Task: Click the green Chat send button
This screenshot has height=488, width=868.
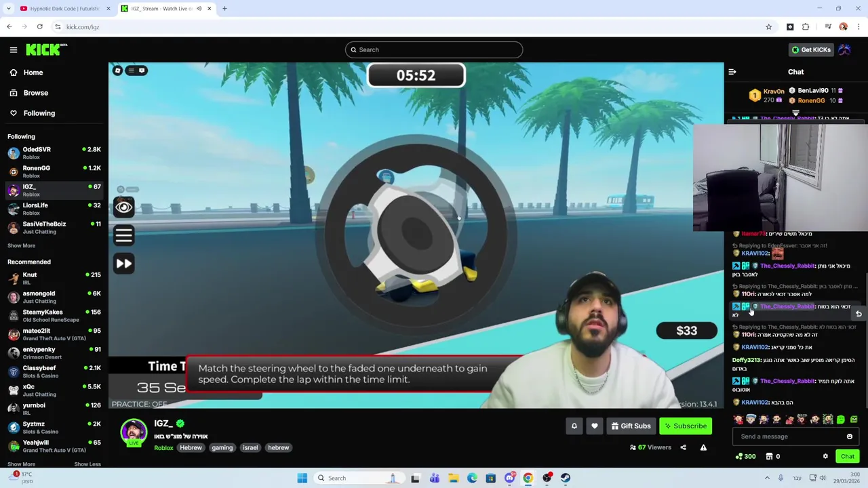Action: click(x=848, y=457)
